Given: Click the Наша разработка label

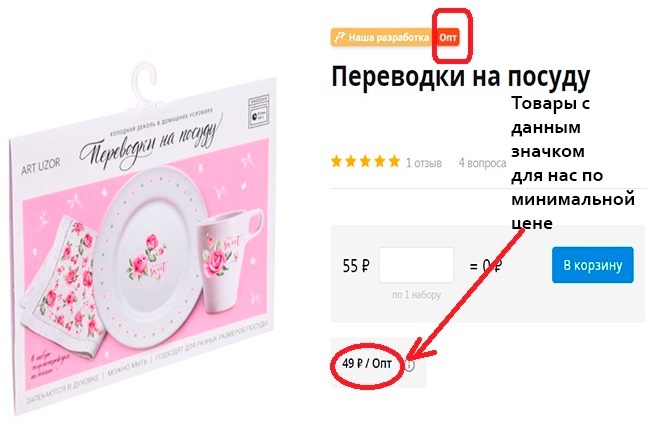Looking at the screenshot, I should [x=389, y=38].
